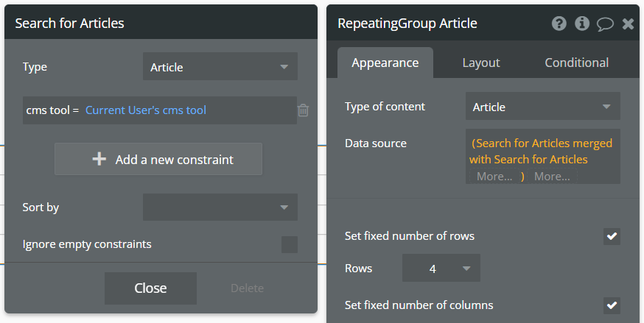Click the info icon in RepeatingGroup header

point(582,24)
